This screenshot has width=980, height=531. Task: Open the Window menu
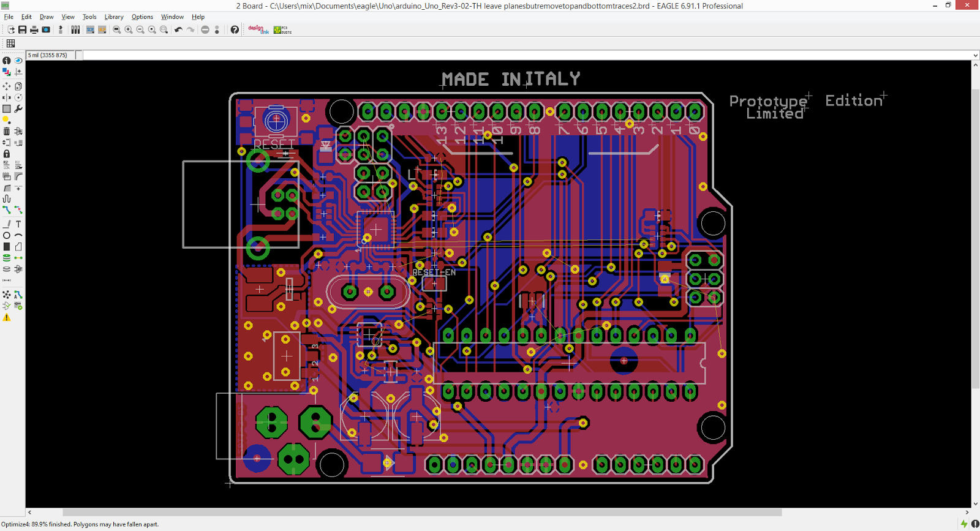click(172, 17)
